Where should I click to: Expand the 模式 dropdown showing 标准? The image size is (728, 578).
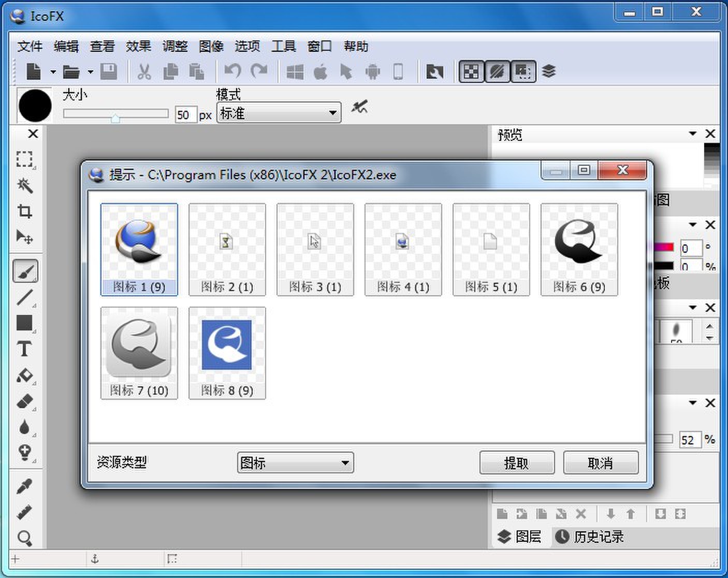[279, 113]
